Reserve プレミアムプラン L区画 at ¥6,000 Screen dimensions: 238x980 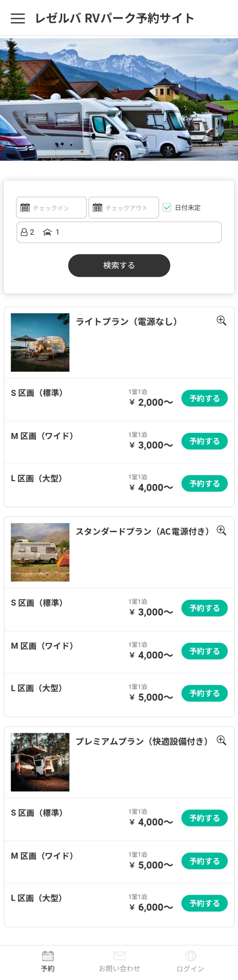pos(204,903)
